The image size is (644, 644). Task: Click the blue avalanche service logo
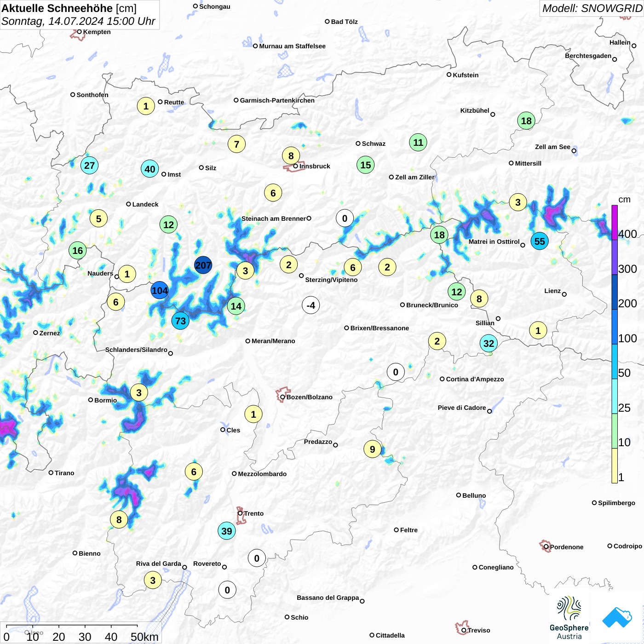[617, 617]
